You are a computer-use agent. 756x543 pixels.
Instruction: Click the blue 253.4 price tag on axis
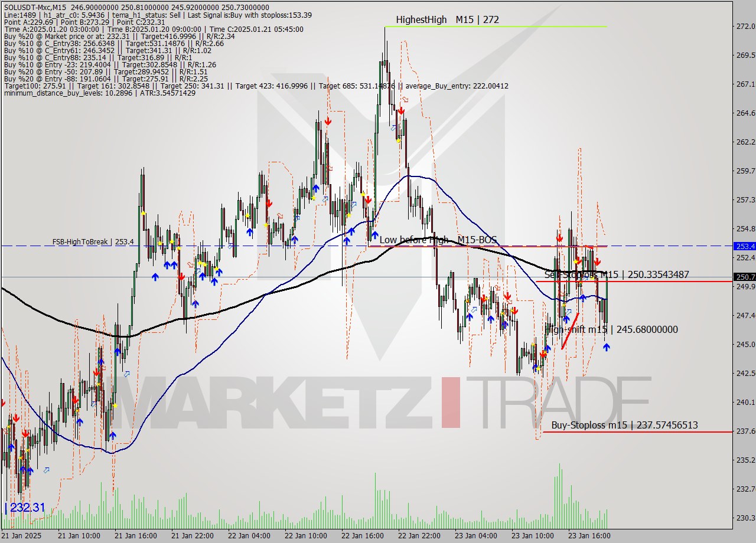[x=744, y=246]
